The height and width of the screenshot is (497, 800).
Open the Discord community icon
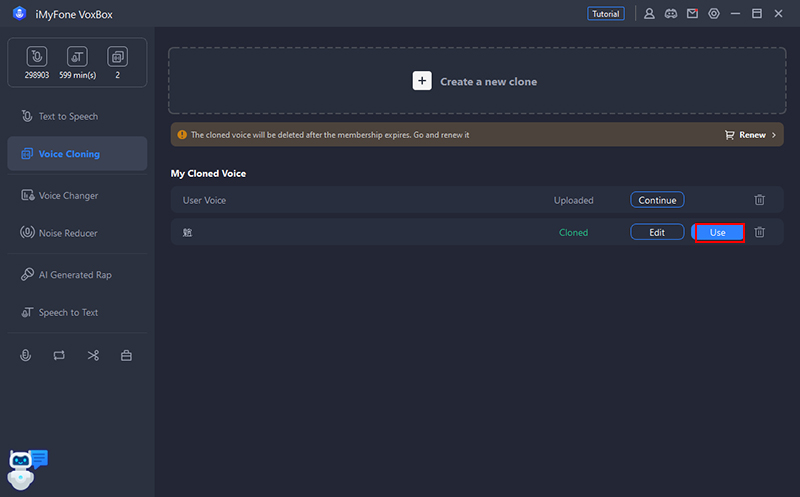[x=670, y=14]
